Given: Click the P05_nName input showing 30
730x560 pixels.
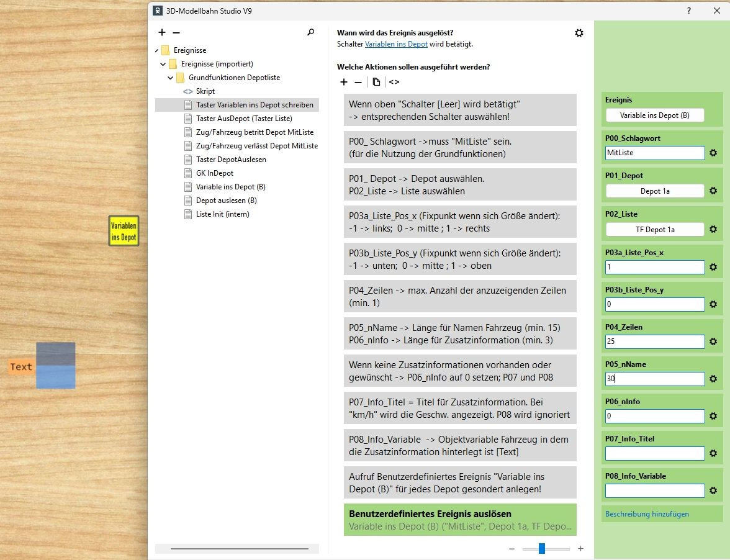Looking at the screenshot, I should tap(654, 379).
